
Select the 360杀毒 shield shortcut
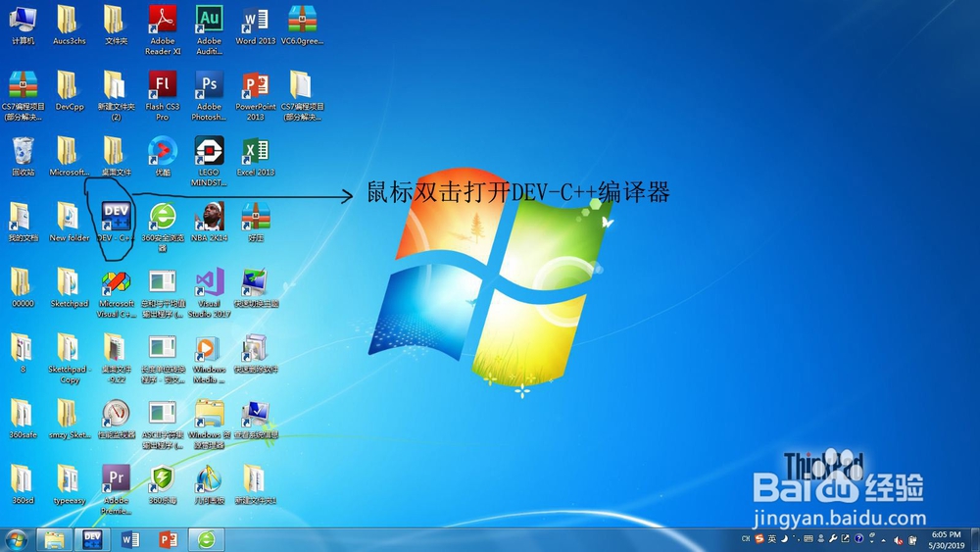coord(163,484)
